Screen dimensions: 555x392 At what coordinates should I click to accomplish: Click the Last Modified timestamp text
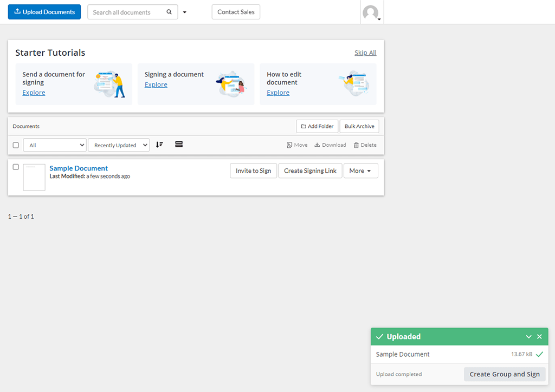[x=89, y=176]
